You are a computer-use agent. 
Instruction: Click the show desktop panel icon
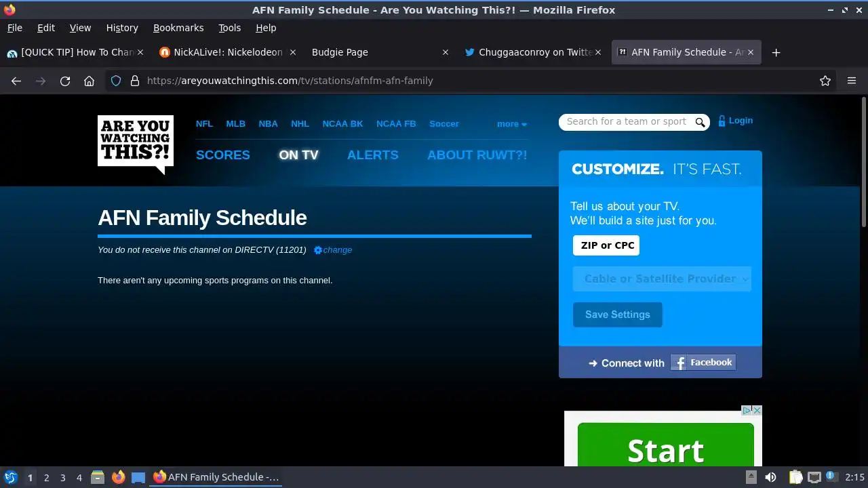138,477
